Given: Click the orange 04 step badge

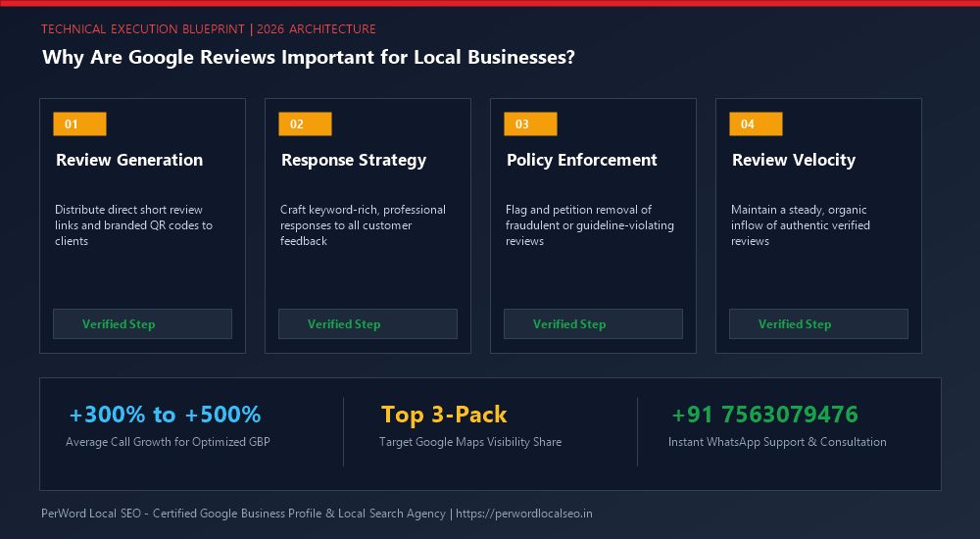Looking at the screenshot, I should pos(756,123).
